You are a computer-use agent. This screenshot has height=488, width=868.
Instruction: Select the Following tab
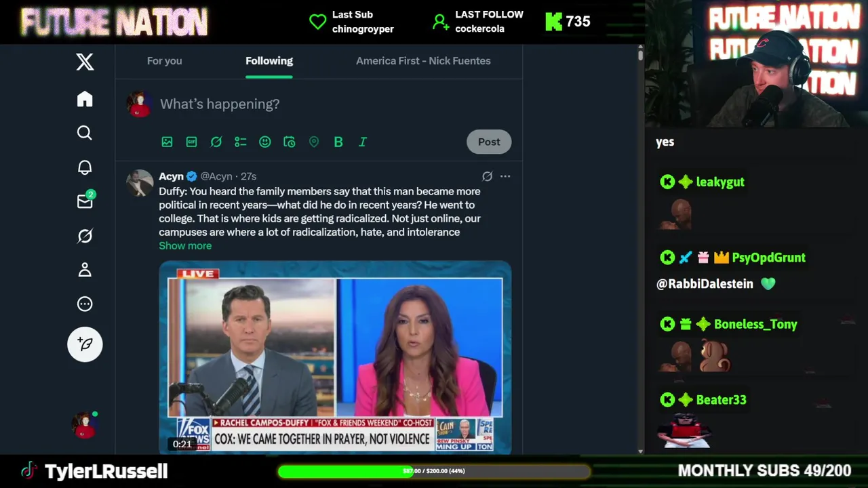pos(269,61)
